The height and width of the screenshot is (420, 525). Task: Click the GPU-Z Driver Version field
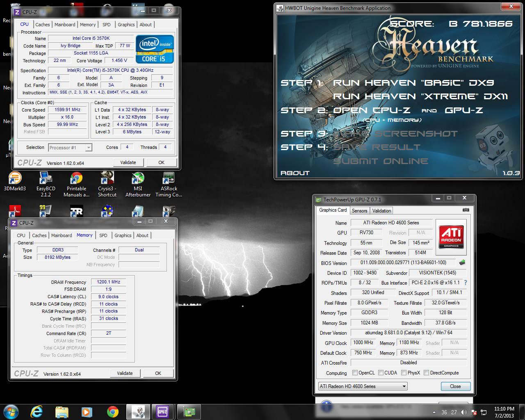coord(409,333)
